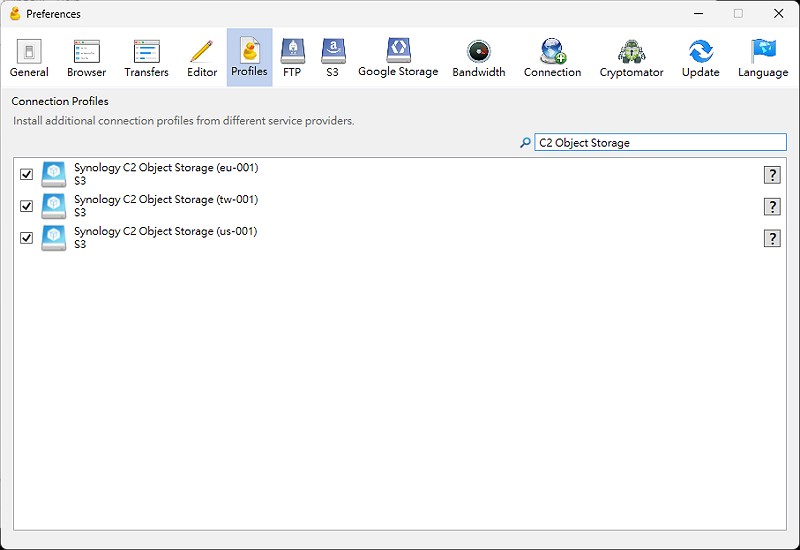This screenshot has height=550, width=800.
Task: Open help for the us-001 profile
Action: point(772,238)
